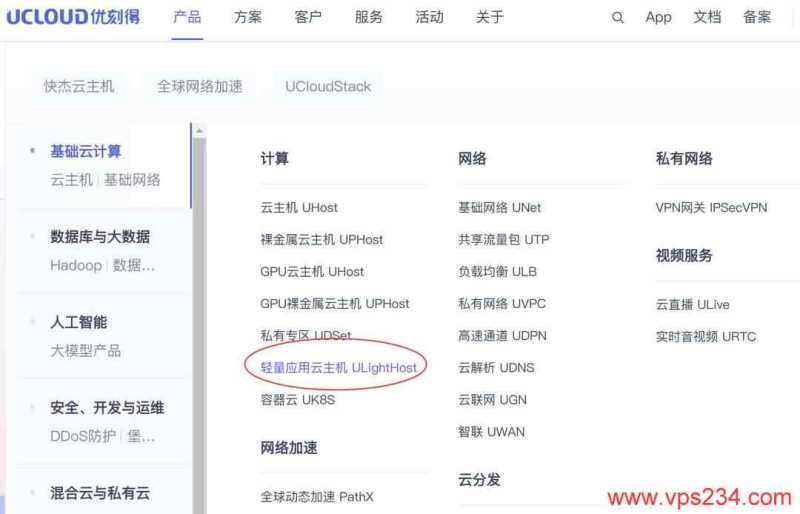Viewport: 800px width, 514px height.
Task: Open the 产品 menu
Action: point(187,17)
